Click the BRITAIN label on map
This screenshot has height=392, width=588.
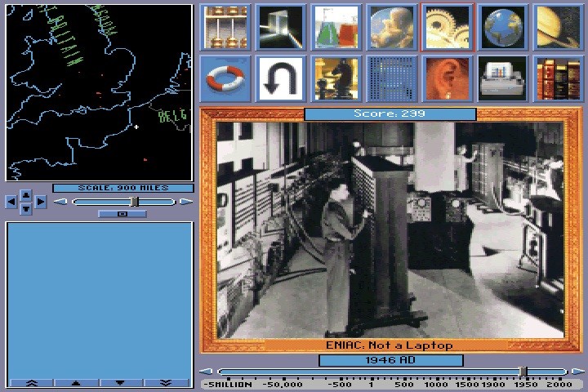point(62,36)
